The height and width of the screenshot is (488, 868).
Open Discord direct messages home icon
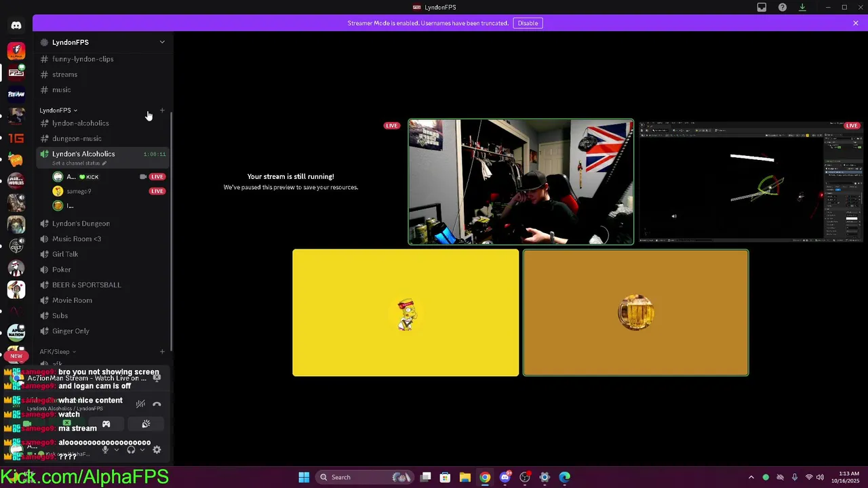[x=16, y=26]
